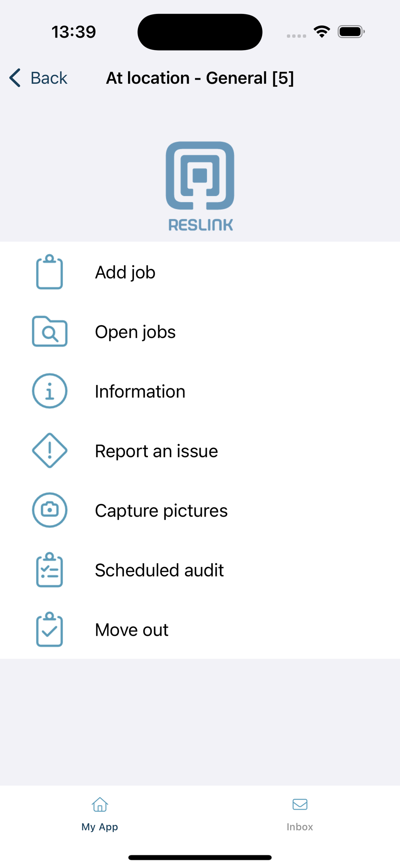The width and height of the screenshot is (400, 868).
Task: Tap the Inbox envelope icon
Action: click(x=300, y=804)
